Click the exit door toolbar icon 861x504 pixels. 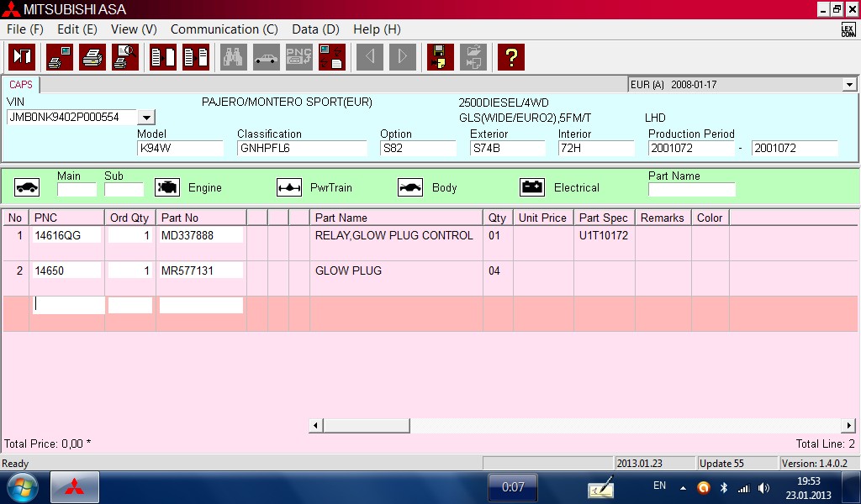(21, 57)
